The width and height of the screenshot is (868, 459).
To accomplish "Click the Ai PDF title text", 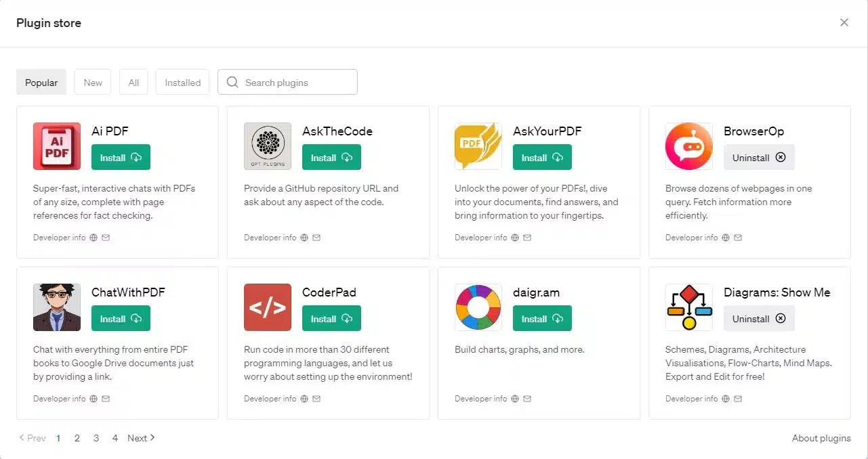I will 110,131.
